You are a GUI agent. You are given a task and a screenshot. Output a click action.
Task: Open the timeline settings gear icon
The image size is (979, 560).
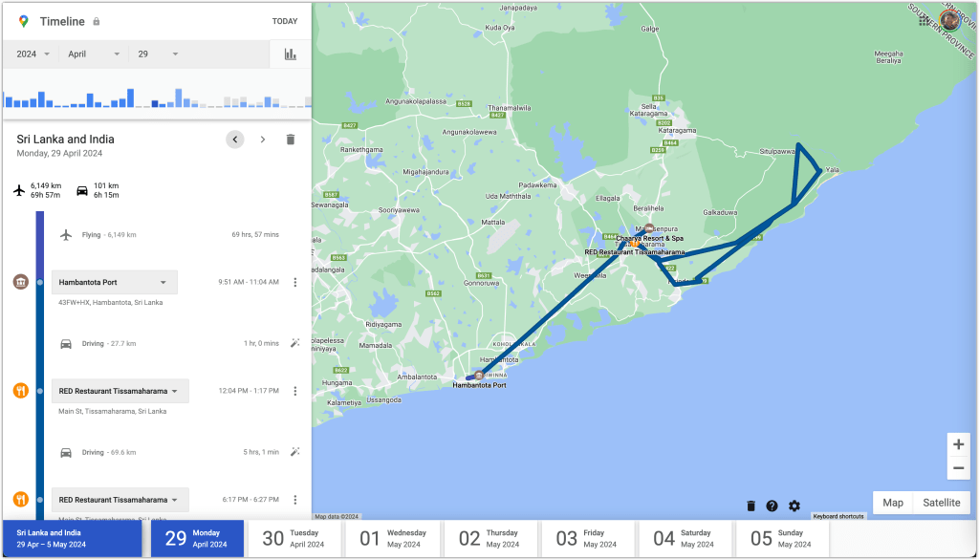tap(794, 506)
